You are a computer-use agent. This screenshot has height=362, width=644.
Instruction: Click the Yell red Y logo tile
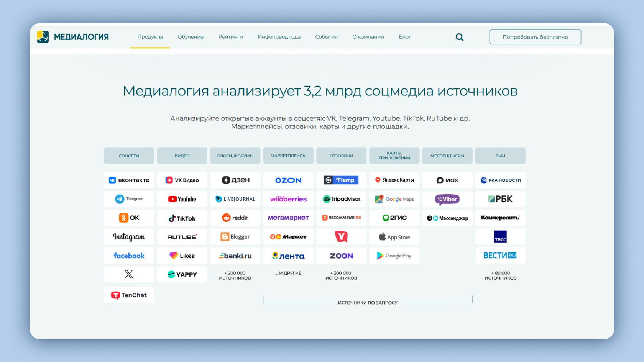(341, 237)
